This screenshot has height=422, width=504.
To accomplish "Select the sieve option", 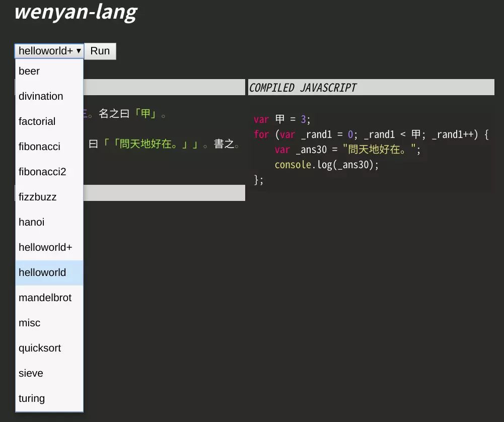I will (49, 373).
